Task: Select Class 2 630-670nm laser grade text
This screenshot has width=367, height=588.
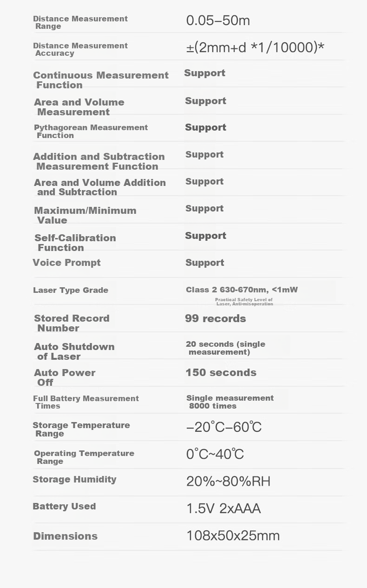Action: coord(242,290)
